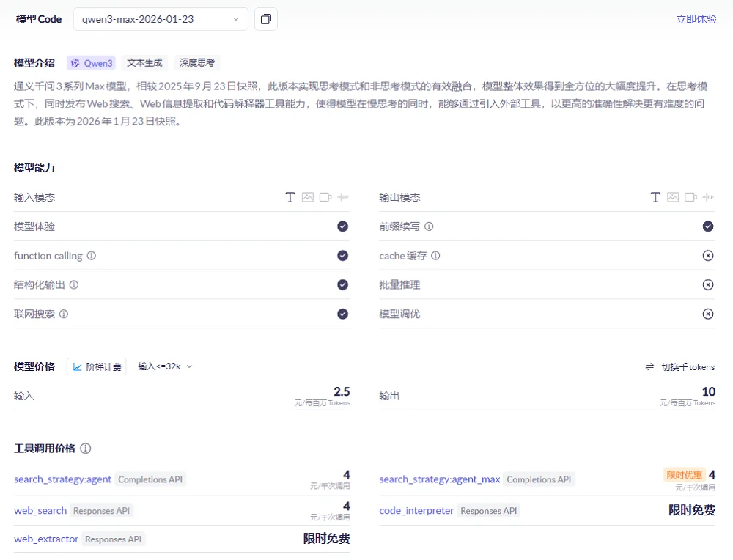This screenshot has height=560, width=733.
Task: Click the audio modality icon for 输出模态
Action: coord(707,196)
